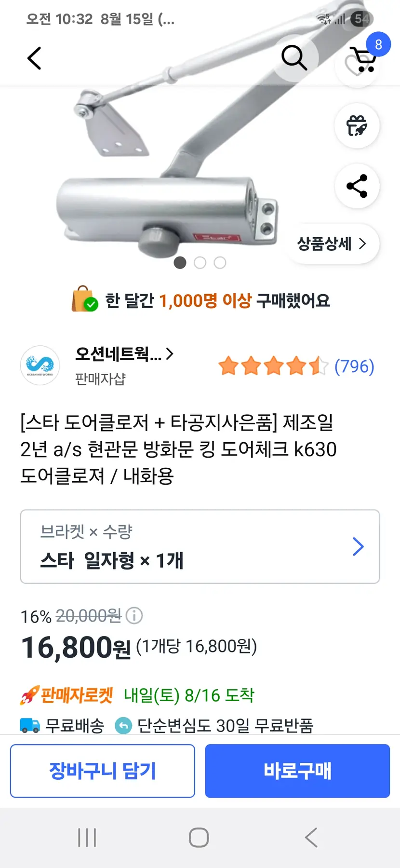Open the Android recent apps button
Viewport: 400px width, 868px height.
coord(87,838)
